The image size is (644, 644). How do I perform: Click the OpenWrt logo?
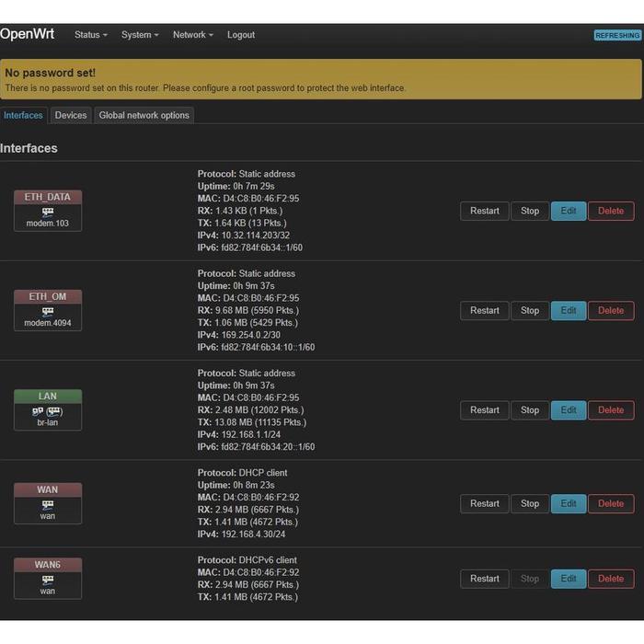[x=28, y=34]
